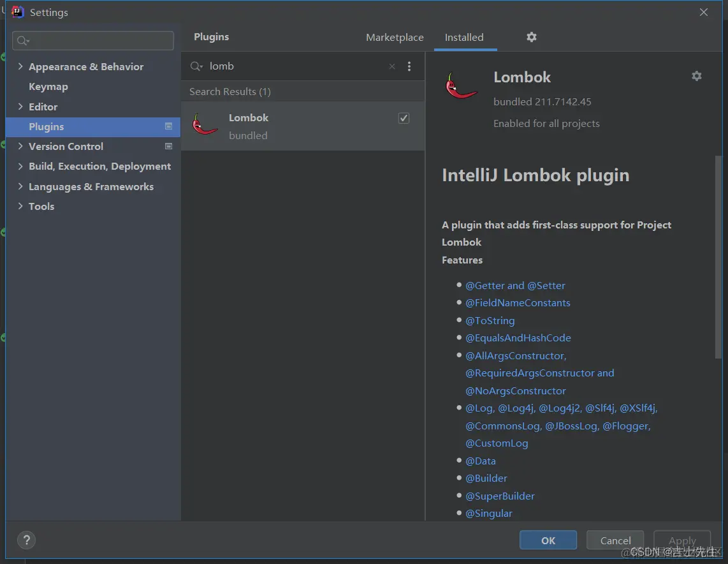Viewport: 728px width, 564px height.
Task: Select the Version Control settings label
Action: [x=66, y=146]
